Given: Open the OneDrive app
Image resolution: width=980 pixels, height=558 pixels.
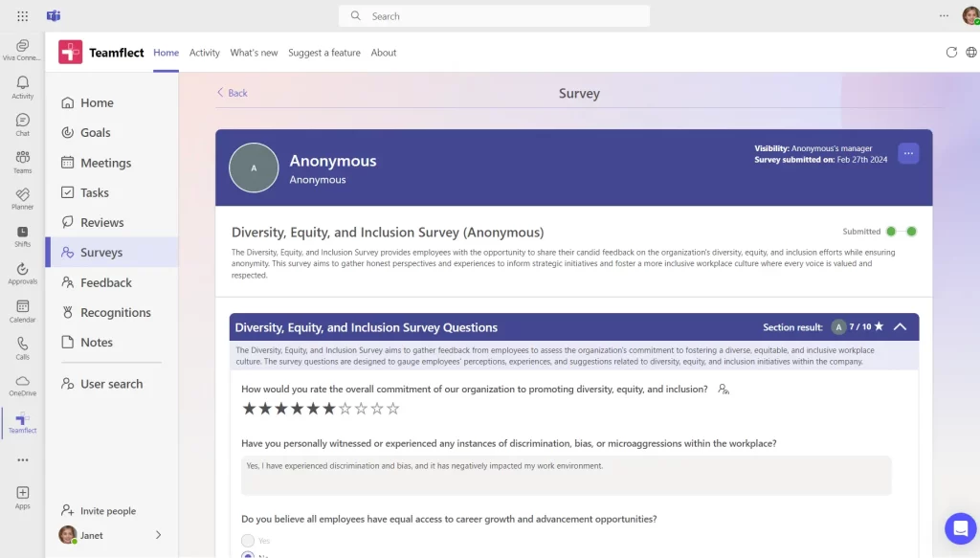Looking at the screenshot, I should [23, 386].
